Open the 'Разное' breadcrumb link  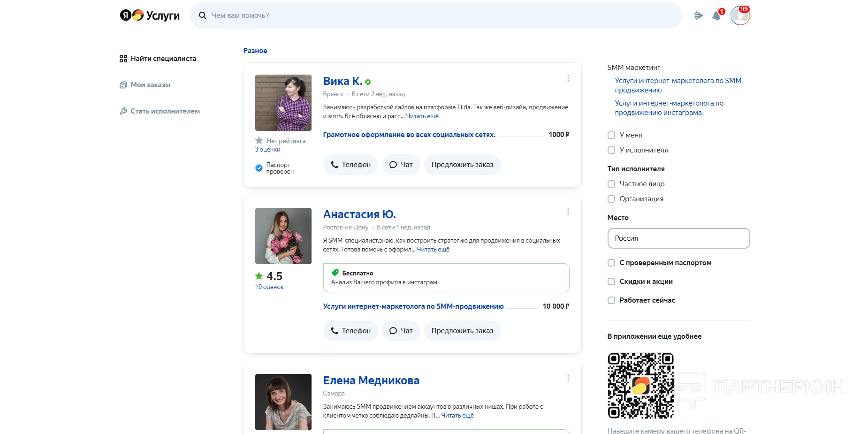255,51
